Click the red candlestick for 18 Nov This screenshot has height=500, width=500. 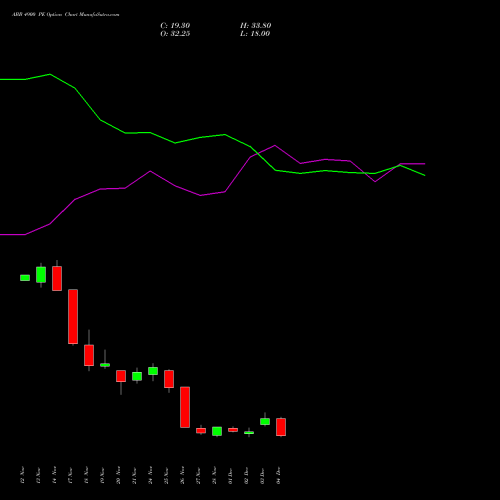pyautogui.click(x=89, y=355)
